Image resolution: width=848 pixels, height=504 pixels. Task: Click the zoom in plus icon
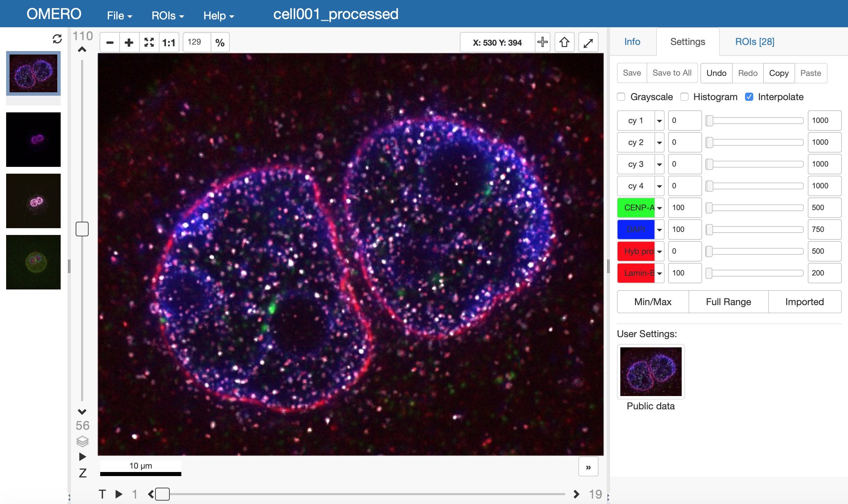129,43
